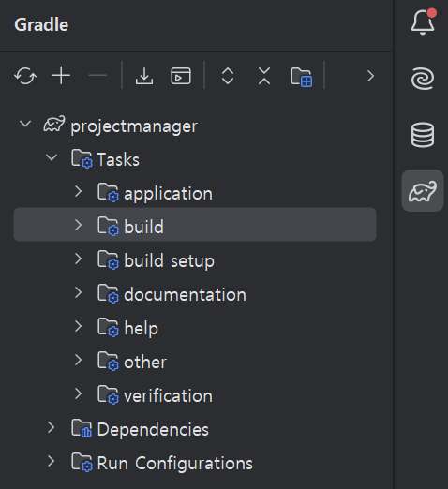Show more toolbar items chevron
Viewport: 448px width, 489px height.
pos(371,76)
